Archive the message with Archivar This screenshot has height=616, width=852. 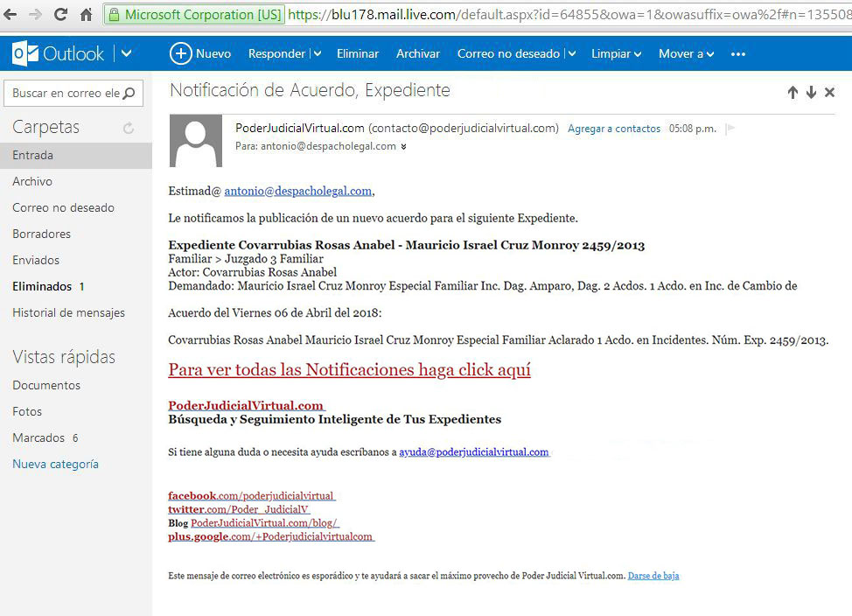418,53
